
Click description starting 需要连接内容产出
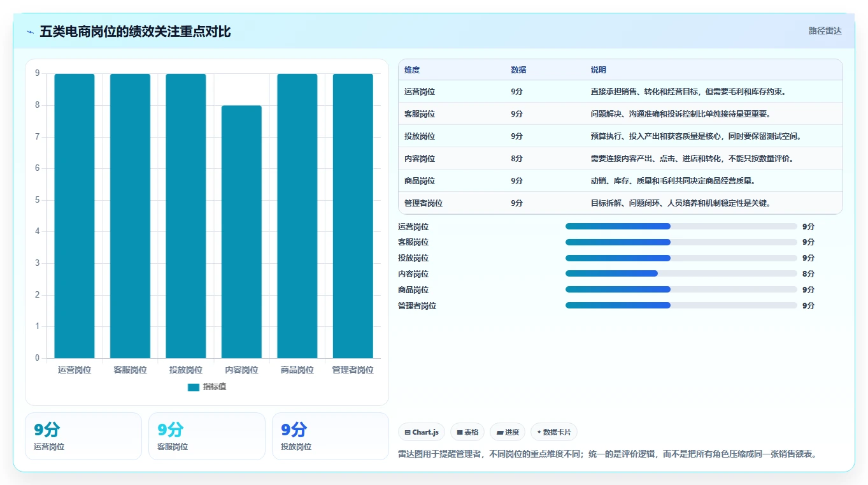tap(692, 159)
